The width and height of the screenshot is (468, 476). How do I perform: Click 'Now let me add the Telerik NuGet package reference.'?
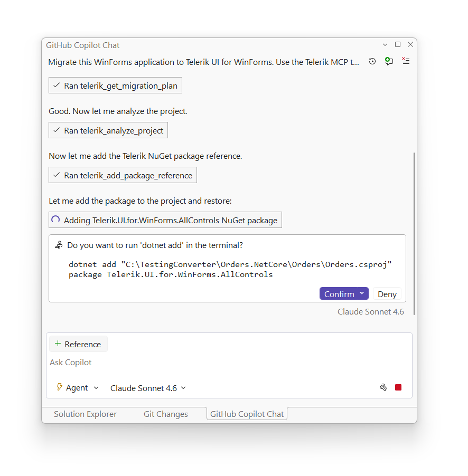pos(145,156)
